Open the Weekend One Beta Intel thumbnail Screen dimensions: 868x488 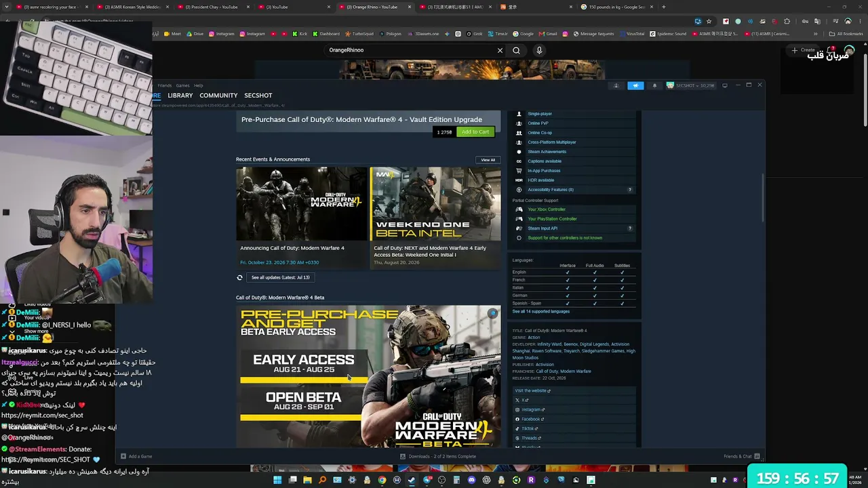(x=435, y=204)
